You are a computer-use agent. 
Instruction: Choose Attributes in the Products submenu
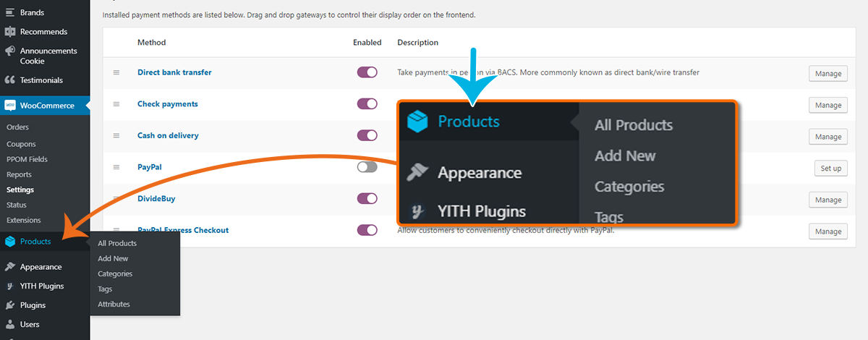click(x=114, y=304)
